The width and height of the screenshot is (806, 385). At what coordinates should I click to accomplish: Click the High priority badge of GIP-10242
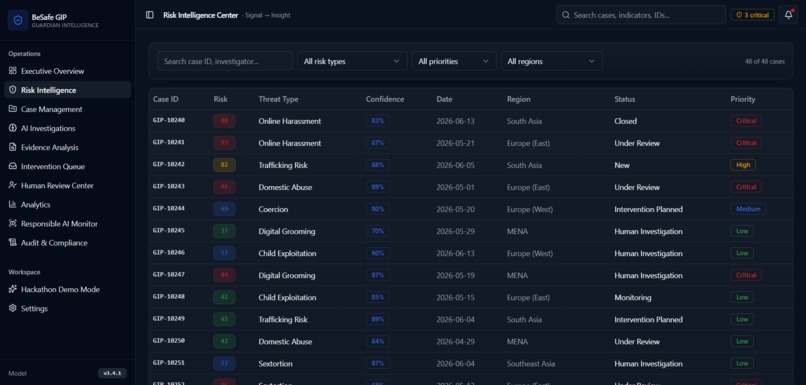click(743, 165)
